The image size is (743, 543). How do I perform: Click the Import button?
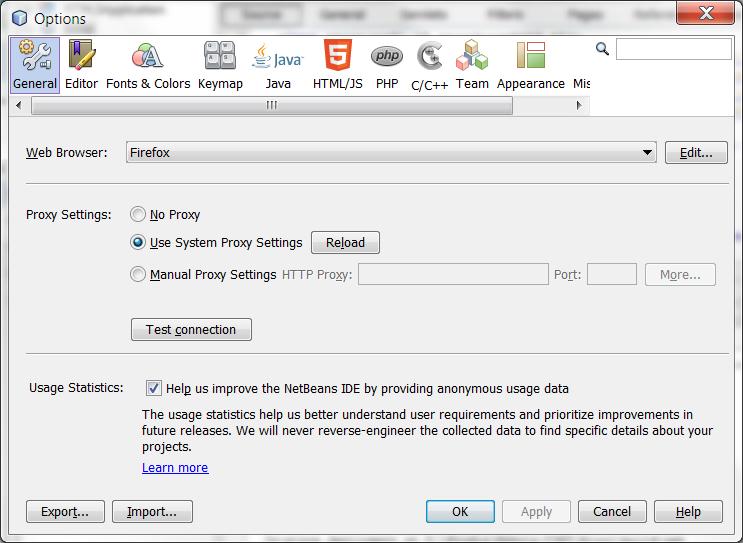(152, 512)
